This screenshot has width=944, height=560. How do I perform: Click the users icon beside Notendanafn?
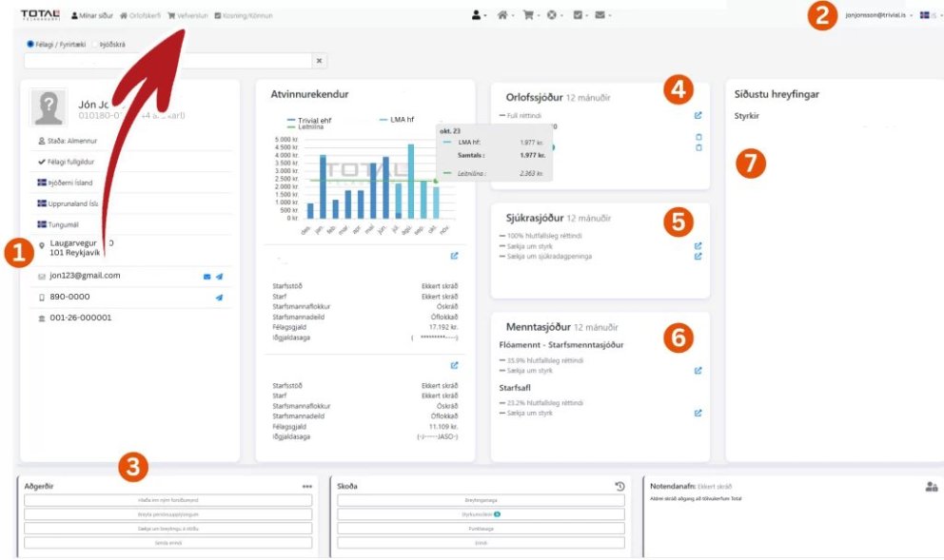coord(931,486)
